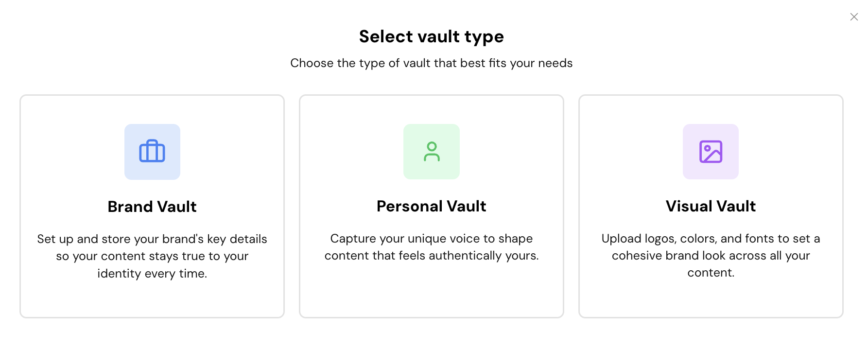Viewport: 868px width, 349px height.
Task: Click the Personal Vault description text
Action: [432, 247]
